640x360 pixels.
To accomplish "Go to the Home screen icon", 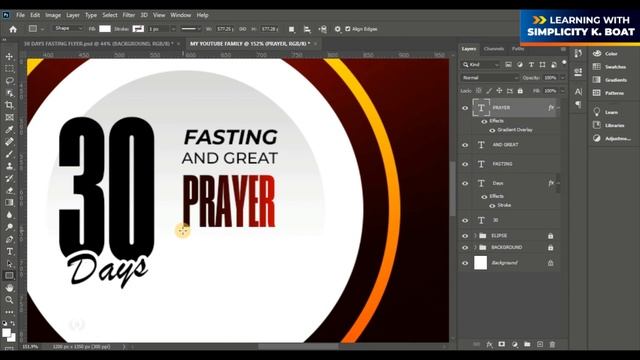I will coord(13,29).
